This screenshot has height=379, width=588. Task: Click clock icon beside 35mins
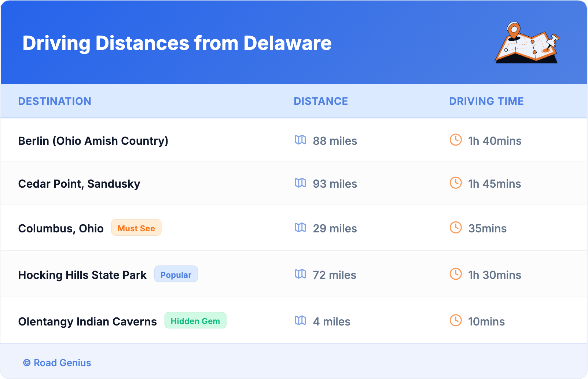[456, 228]
